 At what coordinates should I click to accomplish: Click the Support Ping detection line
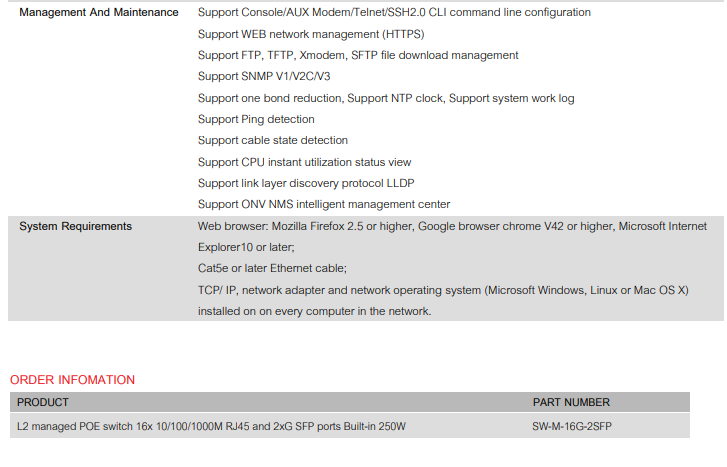coord(257,119)
